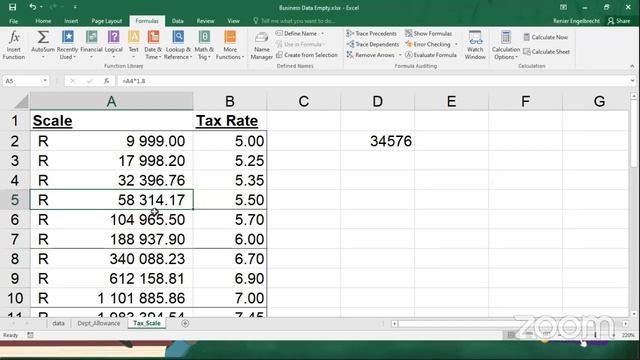Screen dimensions: 640x360
Task: Click Error Checking
Action: pyautogui.click(x=428, y=44)
